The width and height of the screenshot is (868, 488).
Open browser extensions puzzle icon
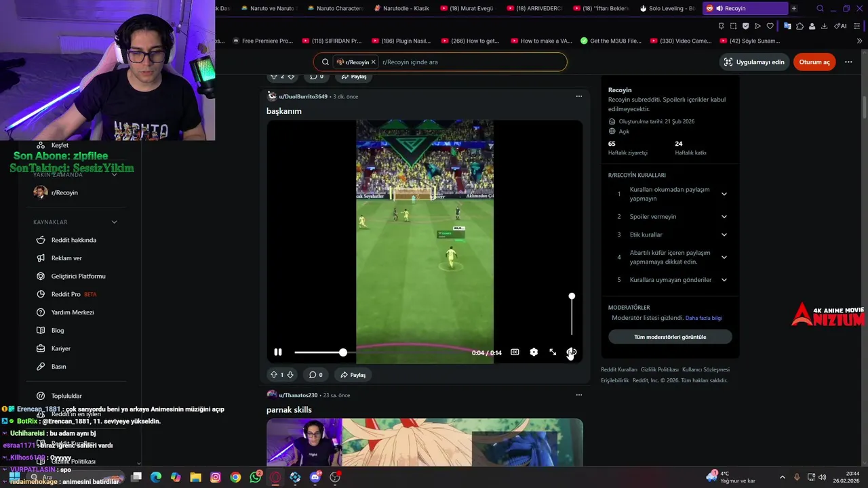(x=800, y=26)
